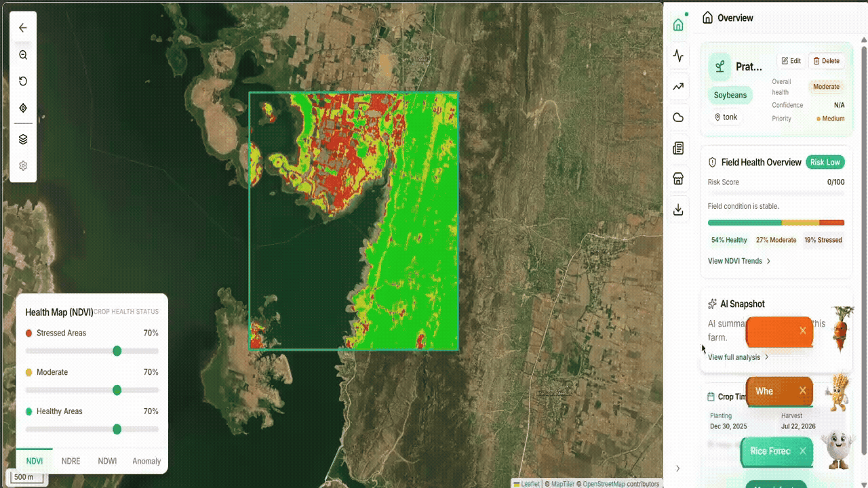The height and width of the screenshot is (488, 868).
Task: Switch to the NDRE tab
Action: coord(71,461)
